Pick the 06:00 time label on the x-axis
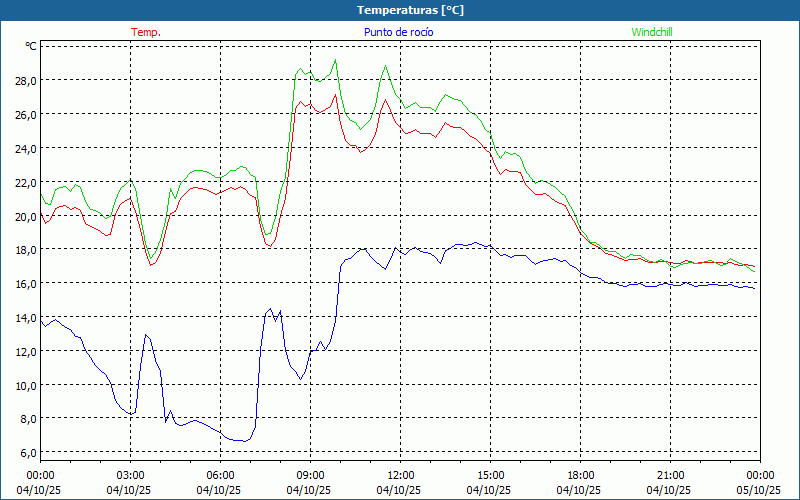 coord(220,475)
